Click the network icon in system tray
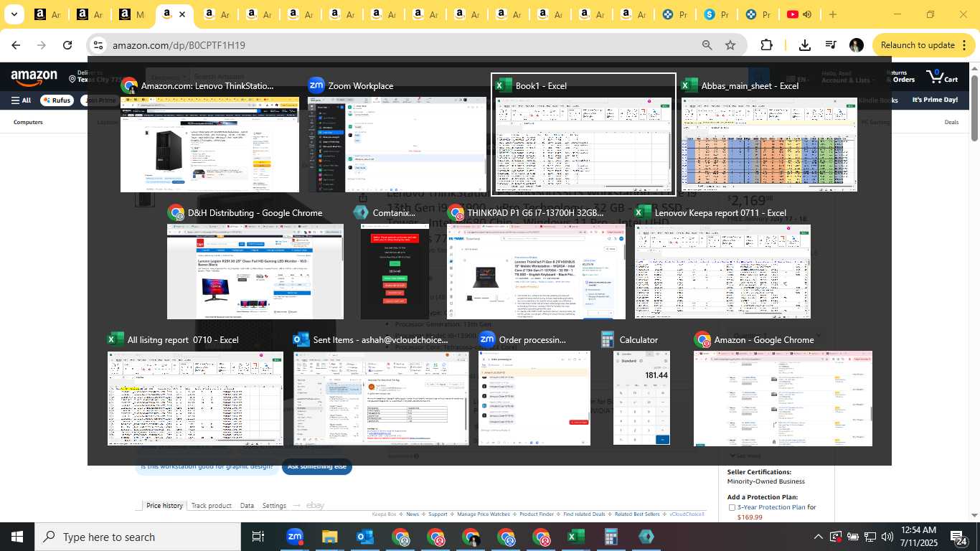980x551 pixels. (870, 537)
